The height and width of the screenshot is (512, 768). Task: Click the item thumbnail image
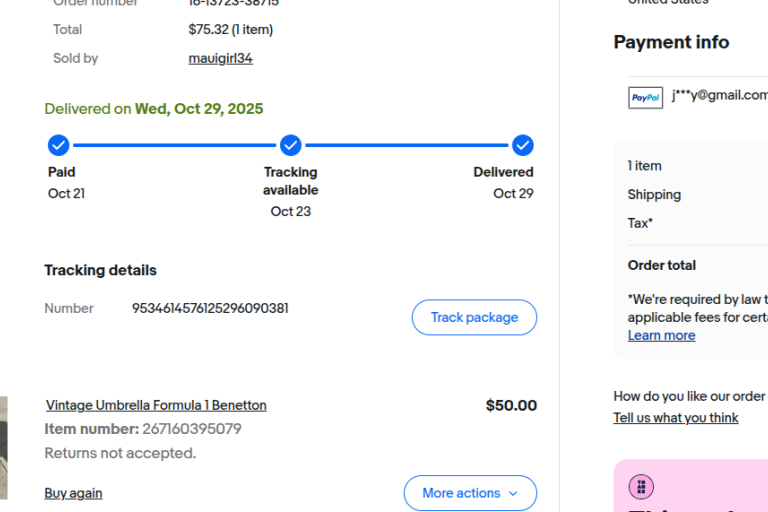click(x=3, y=447)
